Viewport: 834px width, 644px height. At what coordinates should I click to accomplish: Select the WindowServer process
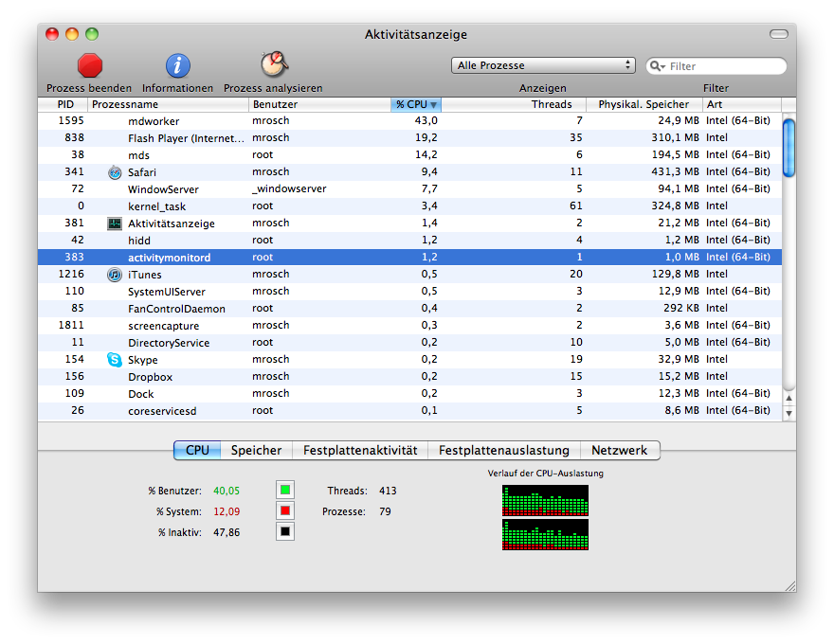(409, 189)
